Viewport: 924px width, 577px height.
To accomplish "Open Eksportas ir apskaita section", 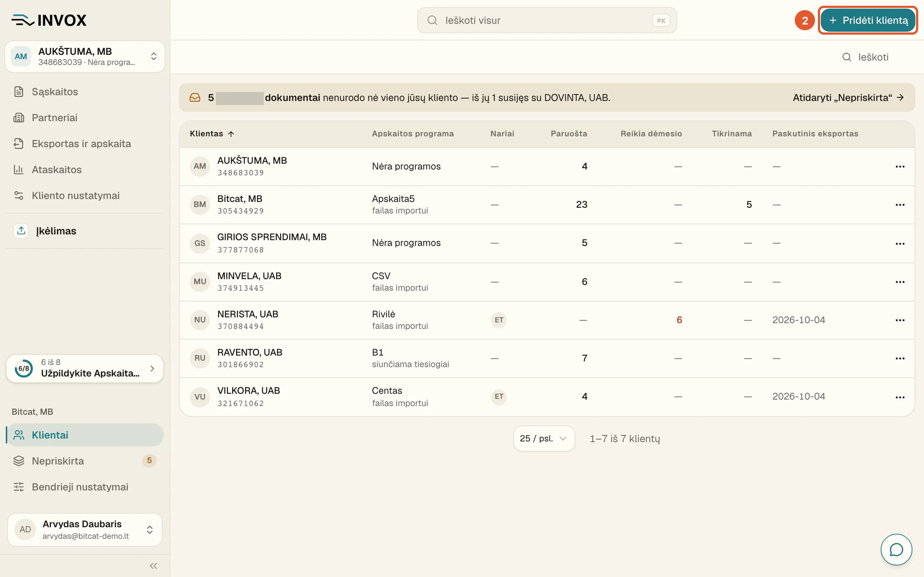I will 81,144.
